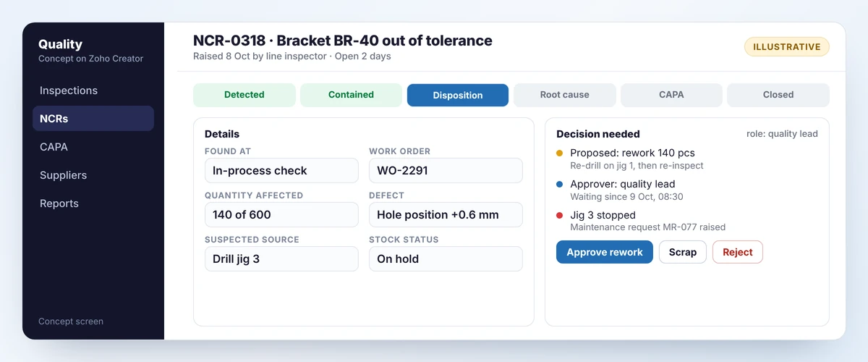This screenshot has width=868, height=362.
Task: Click the SUSPECTED SOURCE field label
Action: pos(252,240)
